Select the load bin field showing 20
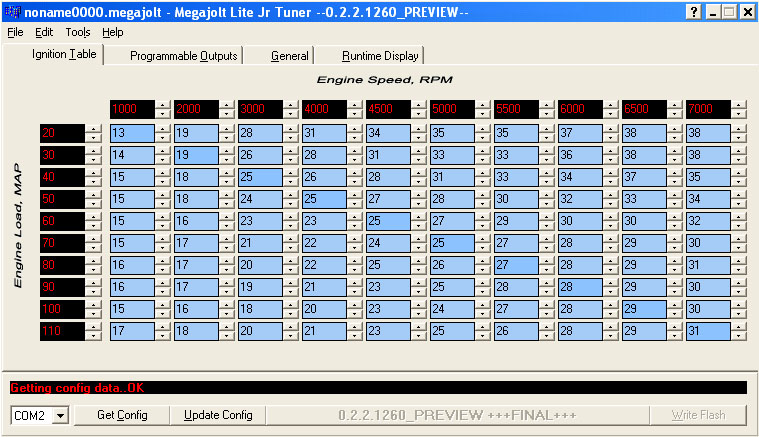759x437 pixels. [x=62, y=133]
